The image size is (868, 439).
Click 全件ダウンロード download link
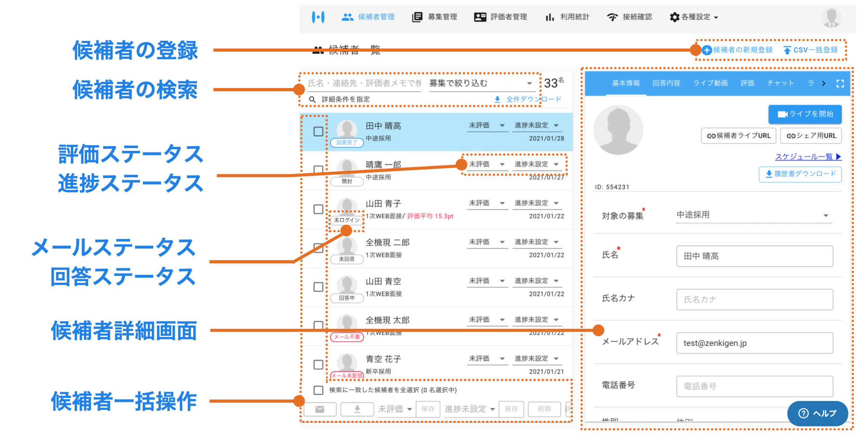[x=528, y=100]
